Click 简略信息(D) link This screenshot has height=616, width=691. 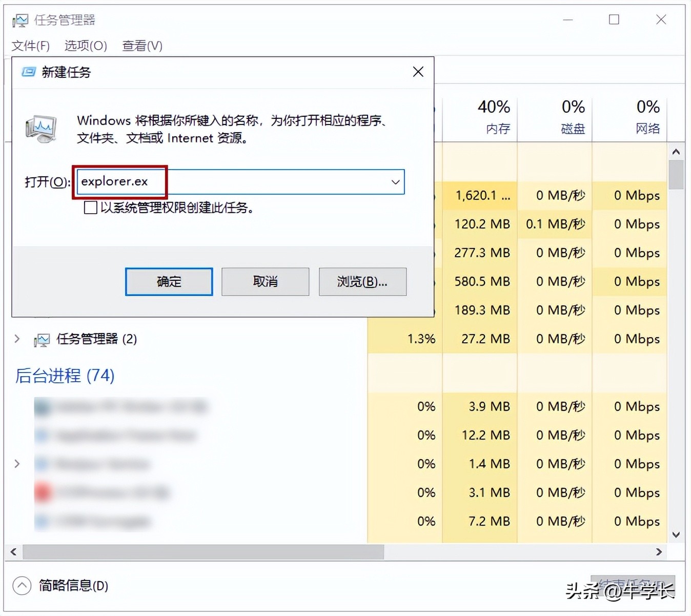click(73, 585)
